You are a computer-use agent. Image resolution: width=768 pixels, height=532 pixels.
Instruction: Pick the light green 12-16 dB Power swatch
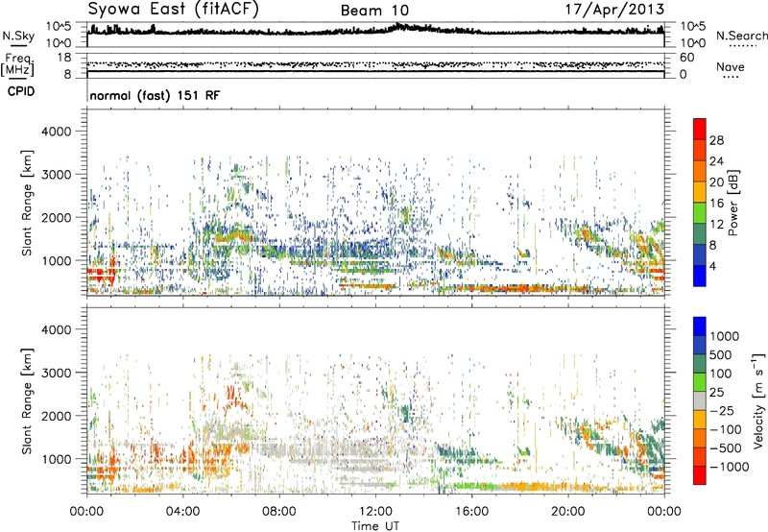pos(700,212)
